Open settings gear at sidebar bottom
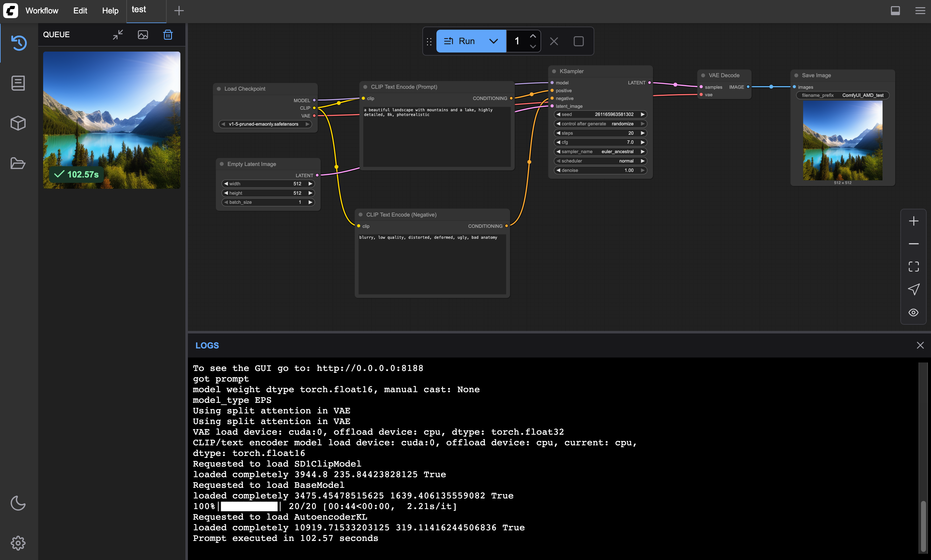931x560 pixels. [18, 542]
